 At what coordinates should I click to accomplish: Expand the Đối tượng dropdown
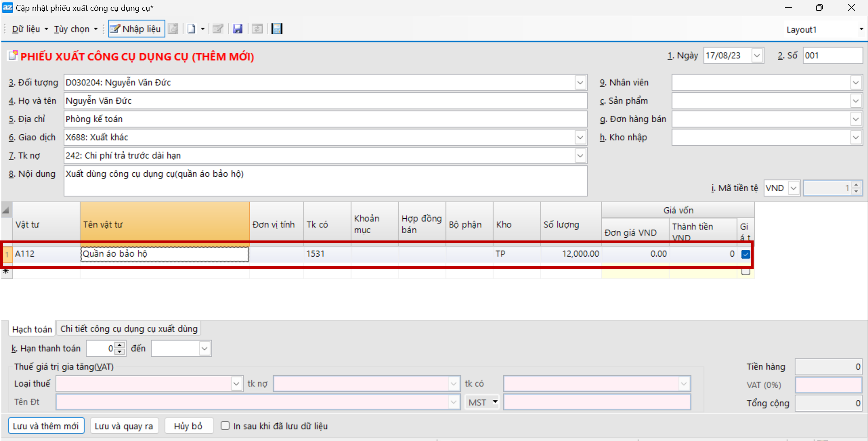click(x=580, y=83)
